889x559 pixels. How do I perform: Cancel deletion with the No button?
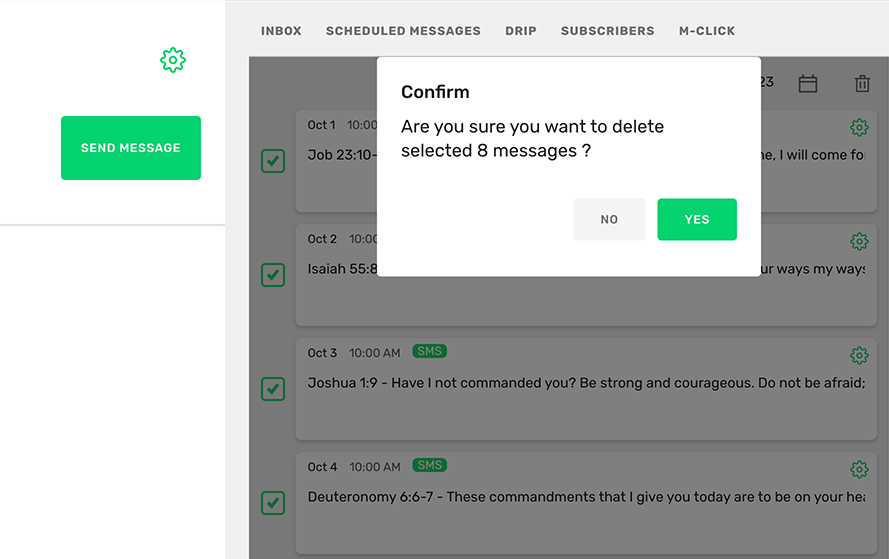click(609, 220)
